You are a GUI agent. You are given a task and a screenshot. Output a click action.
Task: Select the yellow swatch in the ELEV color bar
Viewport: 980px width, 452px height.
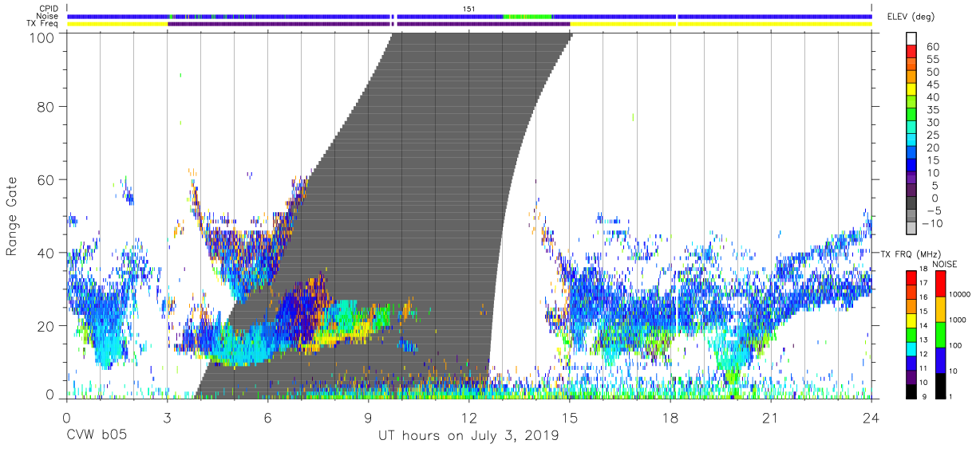point(911,89)
